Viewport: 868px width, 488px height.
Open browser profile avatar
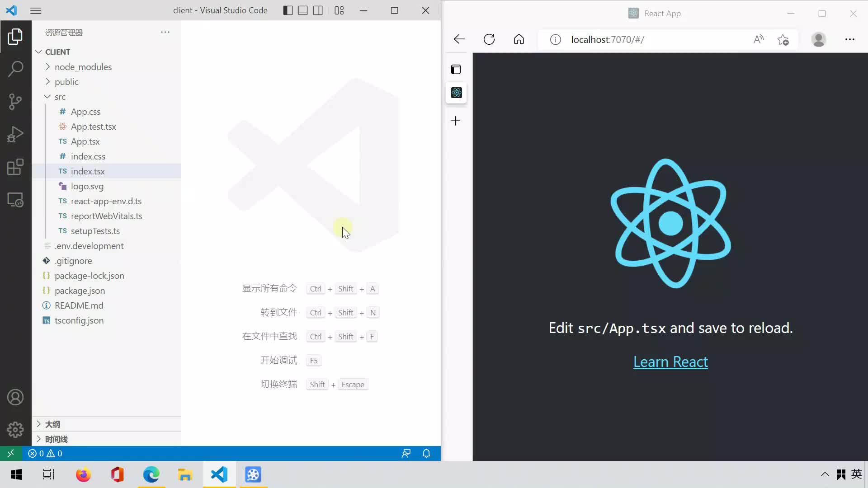pos(818,40)
